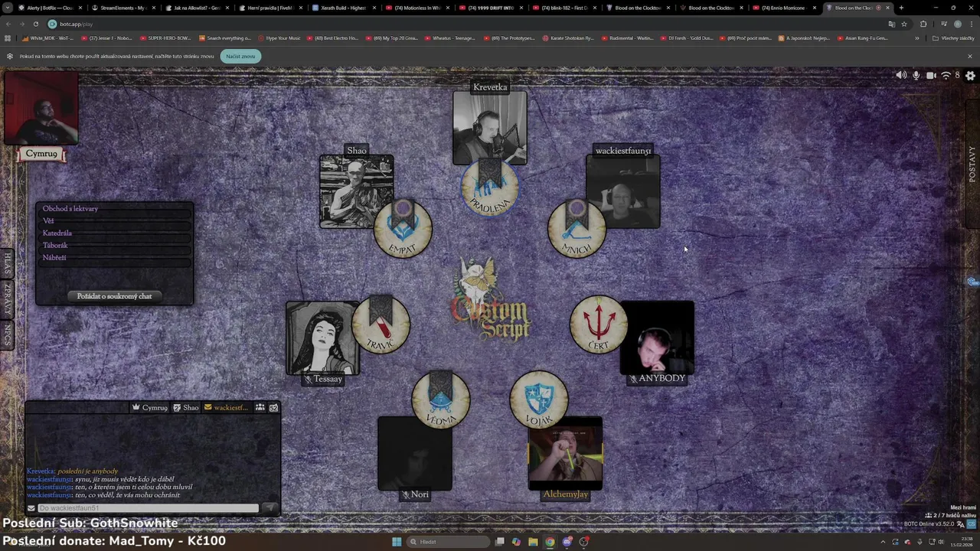Open Chrome from the taskbar
The width and height of the screenshot is (980, 551).
(550, 542)
